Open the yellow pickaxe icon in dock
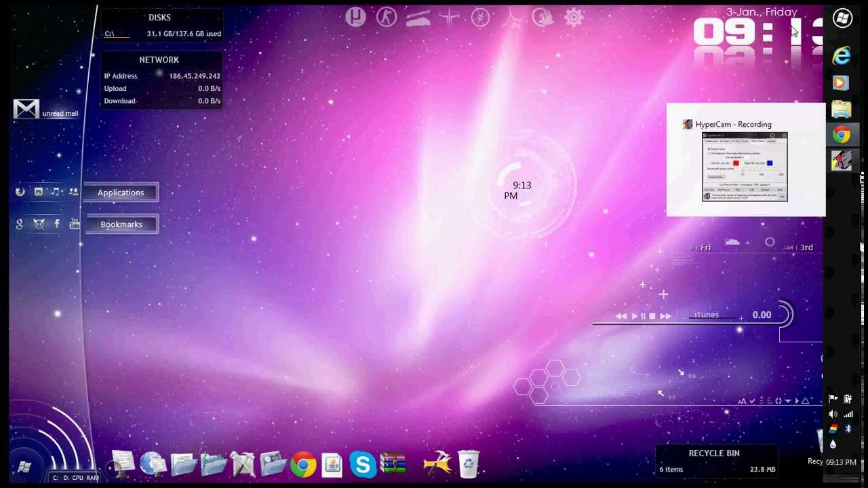Screen dimensions: 868x488 pyautogui.click(x=437, y=464)
